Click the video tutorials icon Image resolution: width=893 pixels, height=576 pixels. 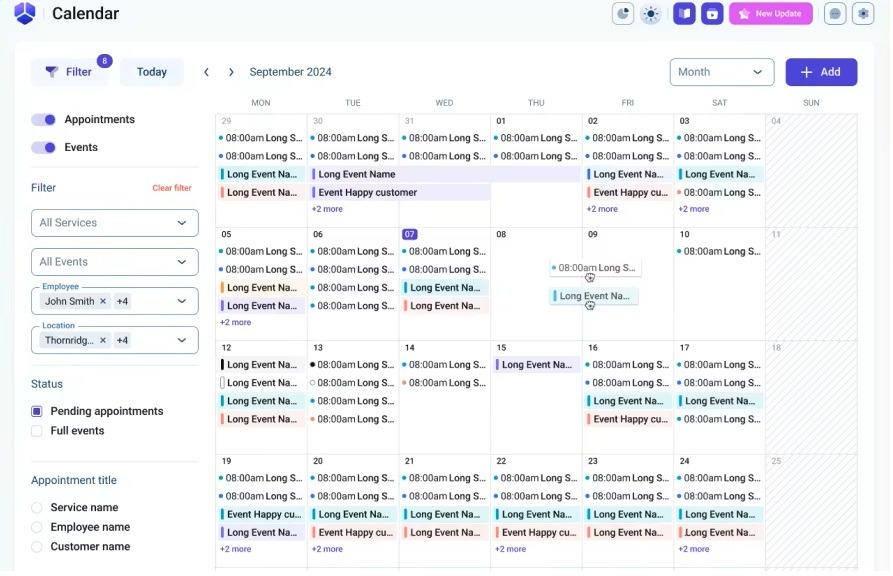click(712, 14)
